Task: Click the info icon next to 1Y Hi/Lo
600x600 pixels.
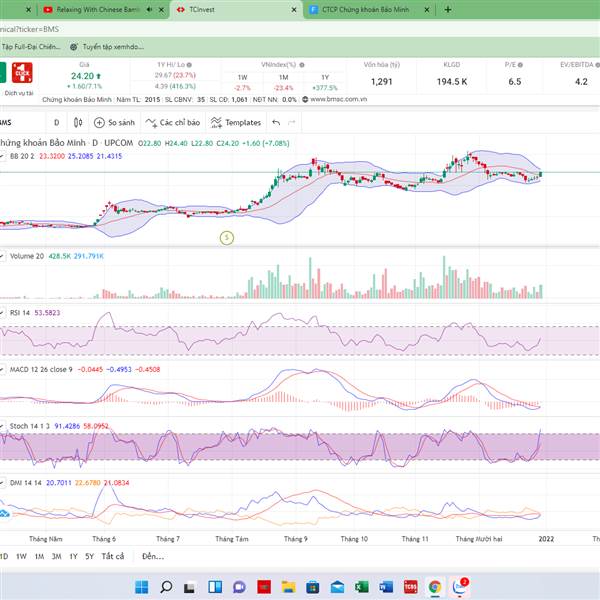Action: [189, 65]
